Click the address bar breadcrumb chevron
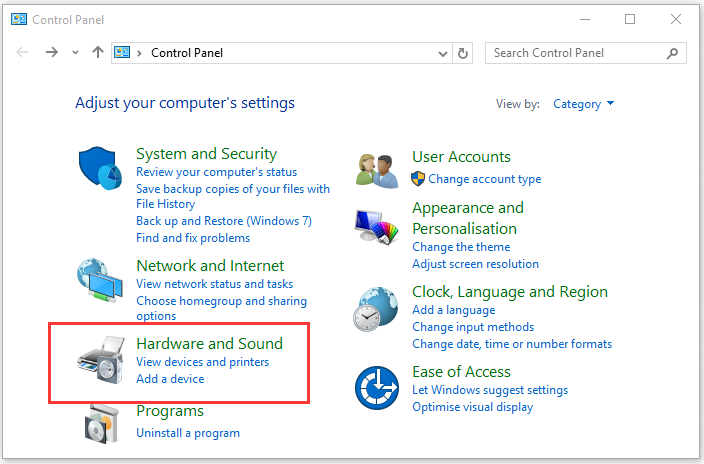The image size is (704, 464). coord(140,53)
